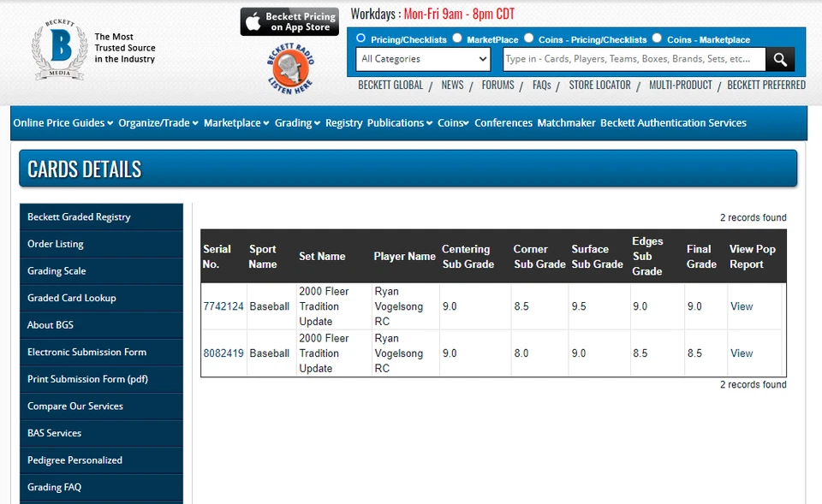
Task: Click View pop report for serial 8082419
Action: (742, 353)
